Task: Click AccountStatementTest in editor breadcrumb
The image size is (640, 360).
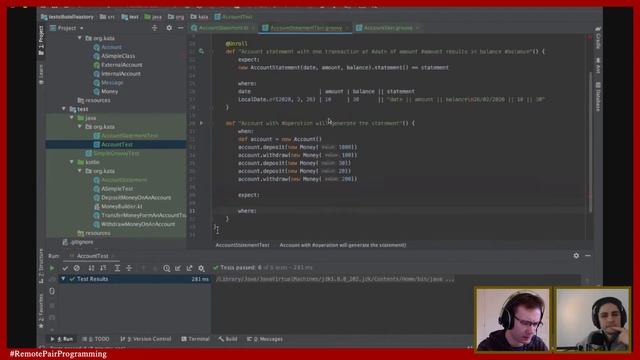Action: tap(242, 245)
